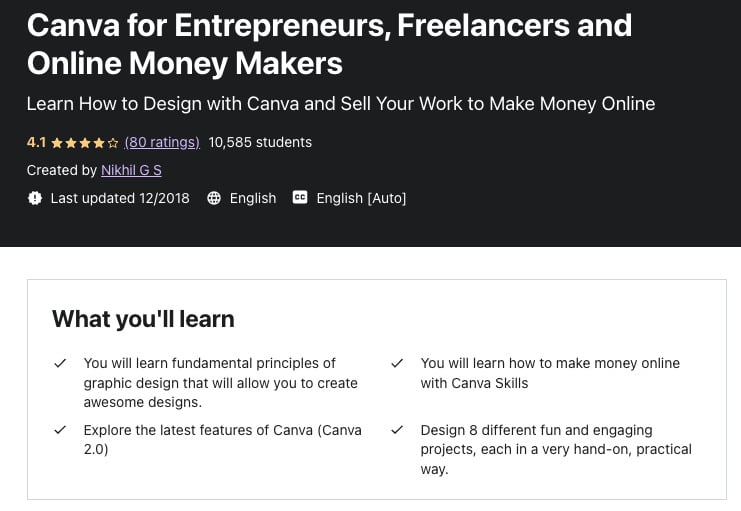Click the star rating icons
Screen dimensions: 741x511
tap(85, 143)
